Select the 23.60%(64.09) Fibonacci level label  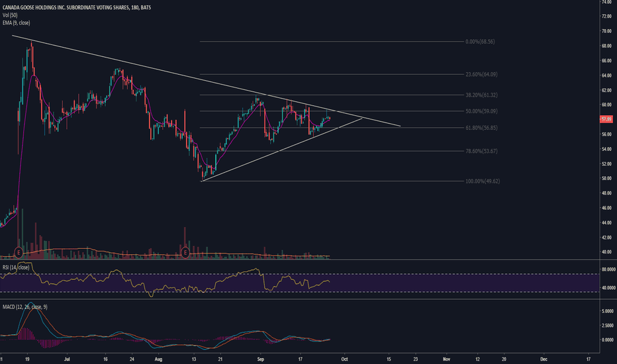[x=481, y=74]
